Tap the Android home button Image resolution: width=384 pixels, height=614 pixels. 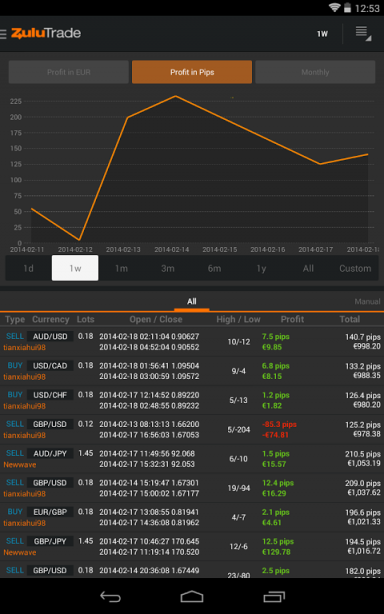pos(192,596)
